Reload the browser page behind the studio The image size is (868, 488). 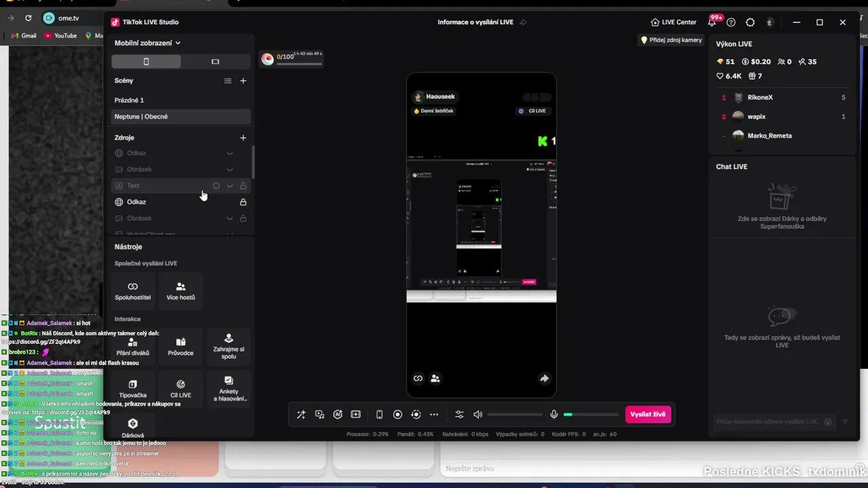pyautogui.click(x=28, y=18)
